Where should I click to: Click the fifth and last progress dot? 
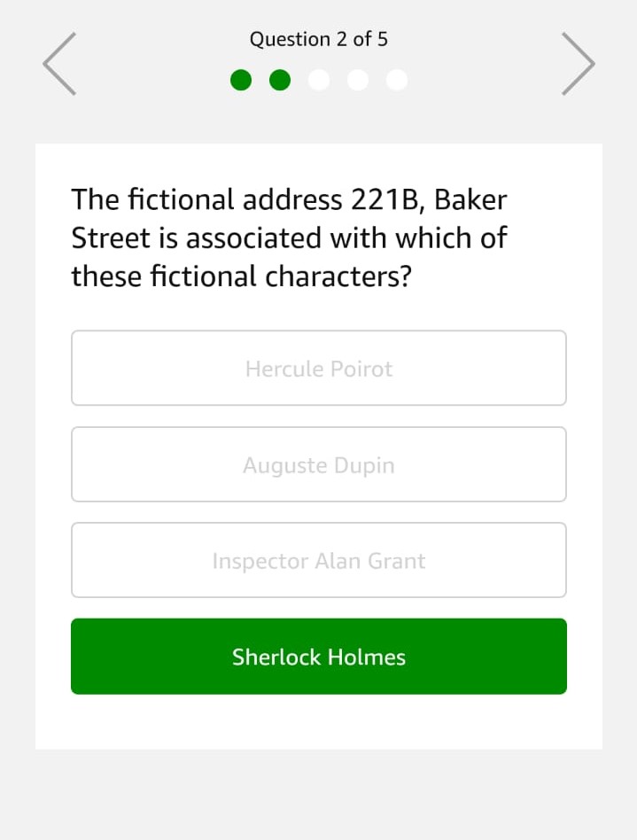point(397,81)
